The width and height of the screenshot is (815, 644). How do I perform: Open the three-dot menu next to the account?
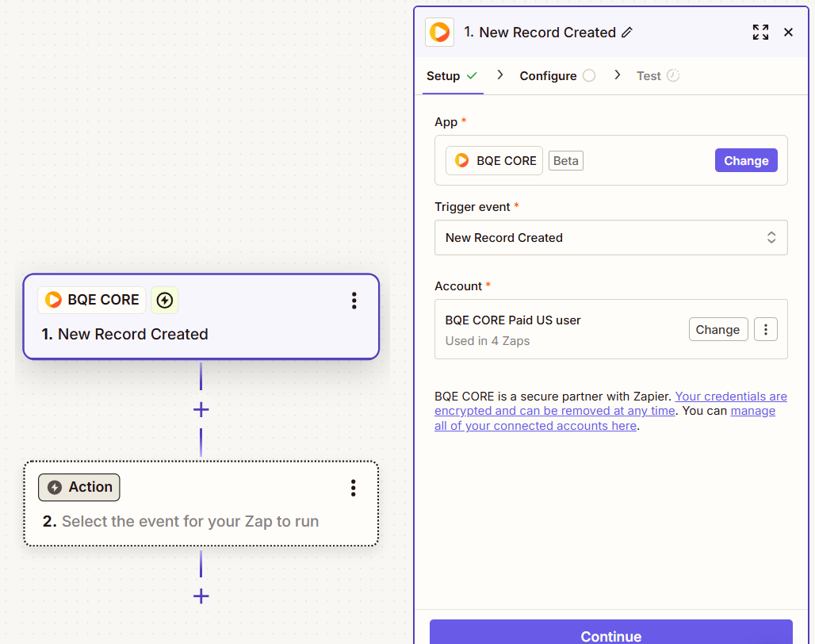click(765, 328)
